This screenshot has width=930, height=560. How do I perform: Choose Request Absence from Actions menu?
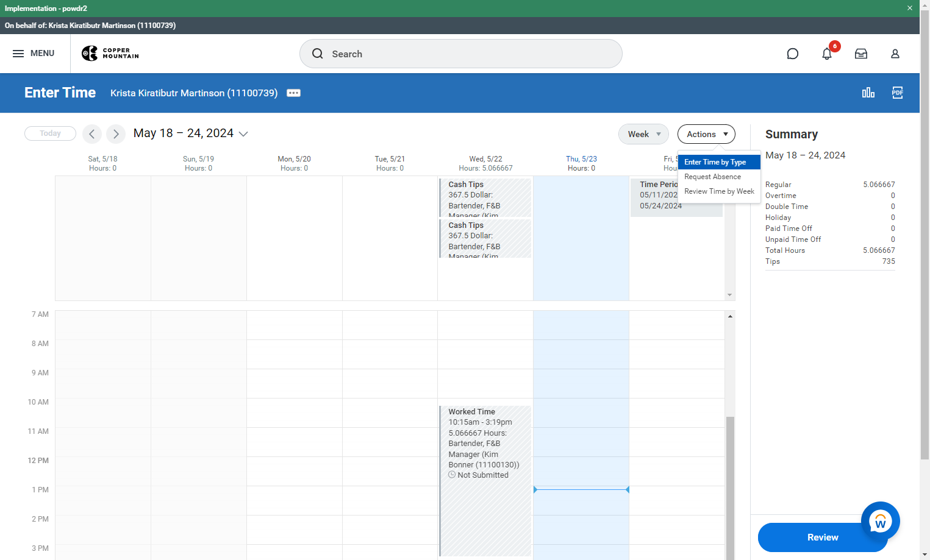(x=719, y=177)
